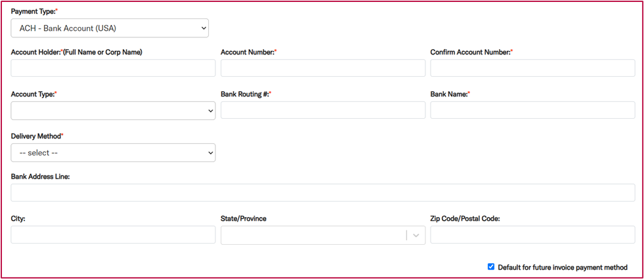The height and width of the screenshot is (279, 644).
Task: Click the 'State/Province' label text
Action: coord(243,219)
